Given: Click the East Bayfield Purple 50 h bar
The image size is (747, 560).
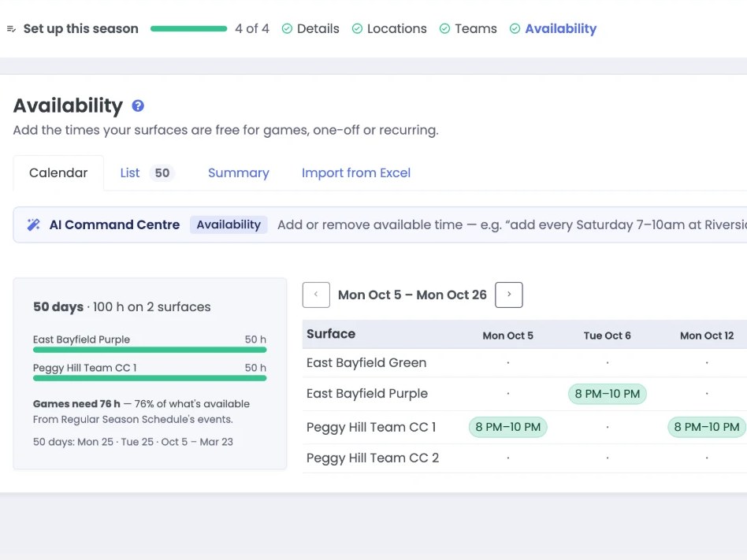Looking at the screenshot, I should point(150,350).
